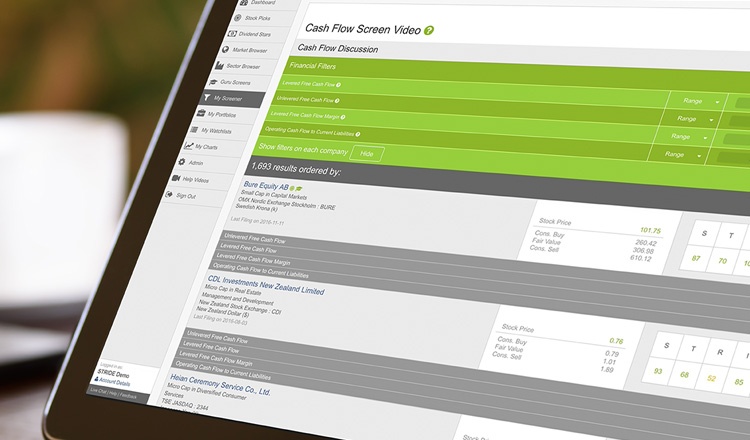
Task: Click the T score 70 for Bure Equity
Action: point(722,261)
